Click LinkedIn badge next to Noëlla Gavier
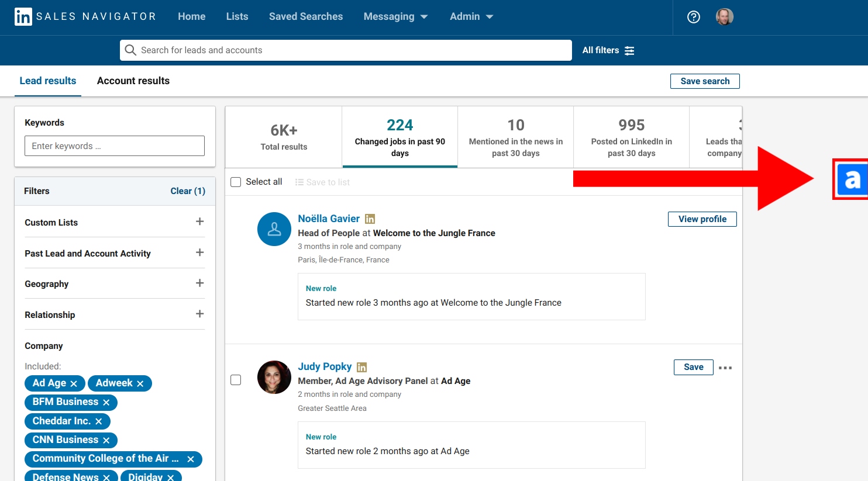Viewport: 868px width, 481px height. pyautogui.click(x=370, y=219)
